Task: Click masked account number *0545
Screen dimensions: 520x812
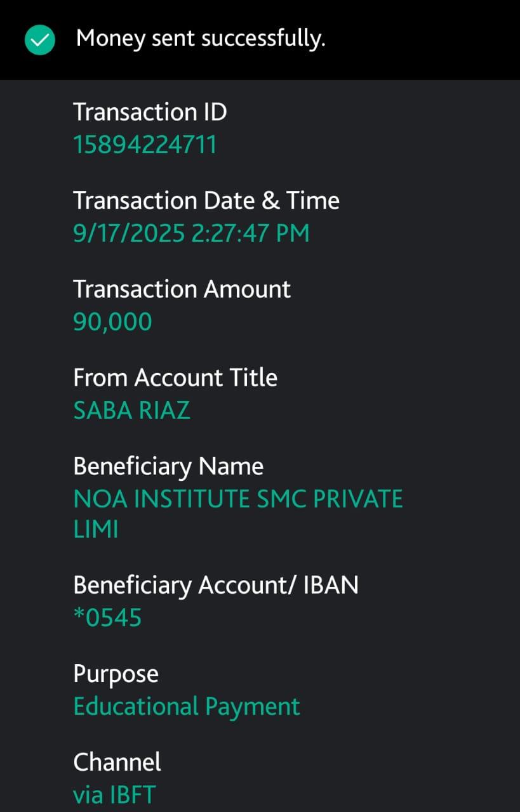Action: click(x=107, y=617)
